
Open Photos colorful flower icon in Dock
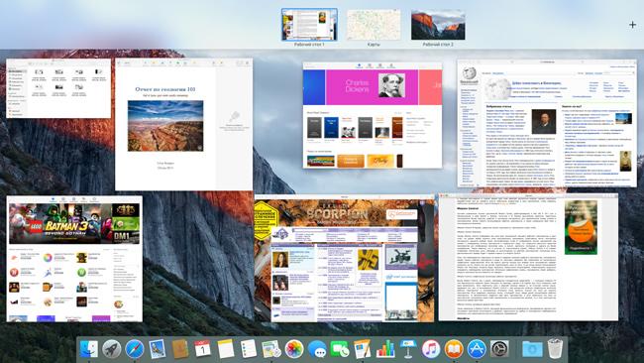tap(294, 349)
